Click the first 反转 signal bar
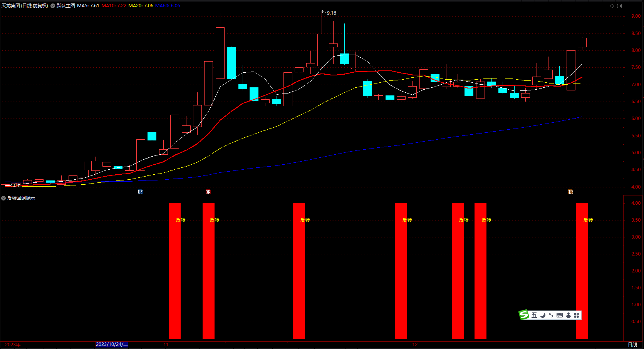This screenshot has width=644, height=349. click(x=175, y=271)
